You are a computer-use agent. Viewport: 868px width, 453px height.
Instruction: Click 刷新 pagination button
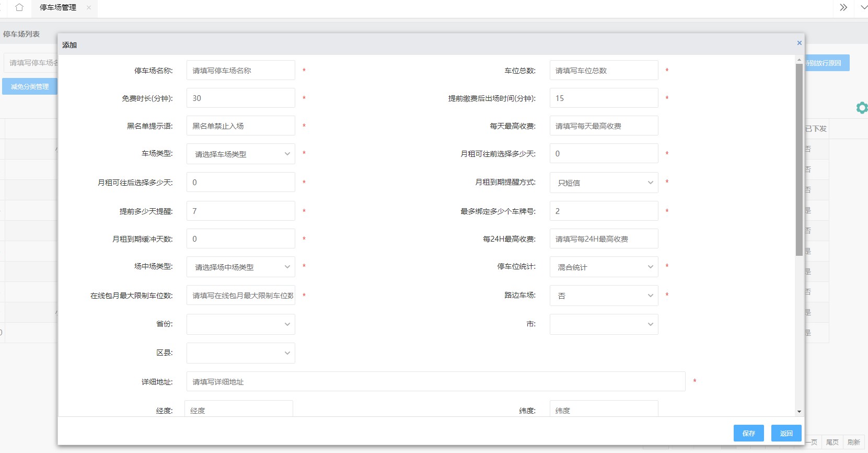[x=854, y=442]
